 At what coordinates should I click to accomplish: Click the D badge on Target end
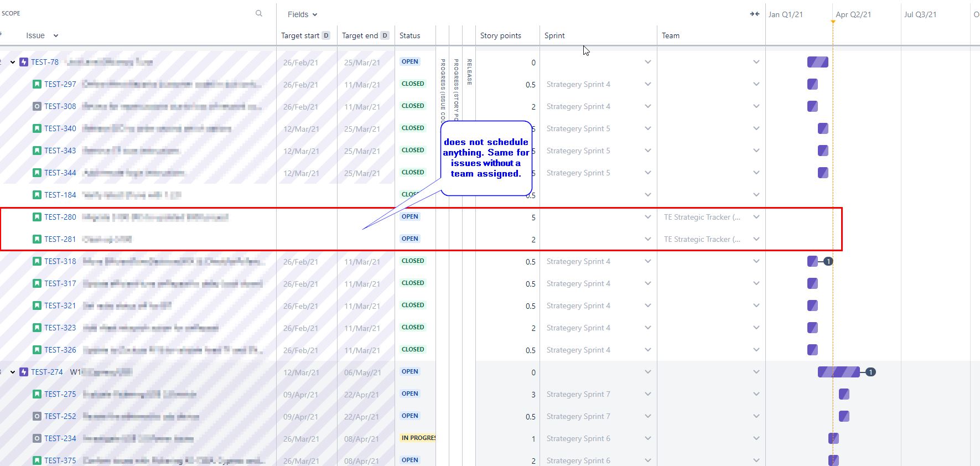385,35
